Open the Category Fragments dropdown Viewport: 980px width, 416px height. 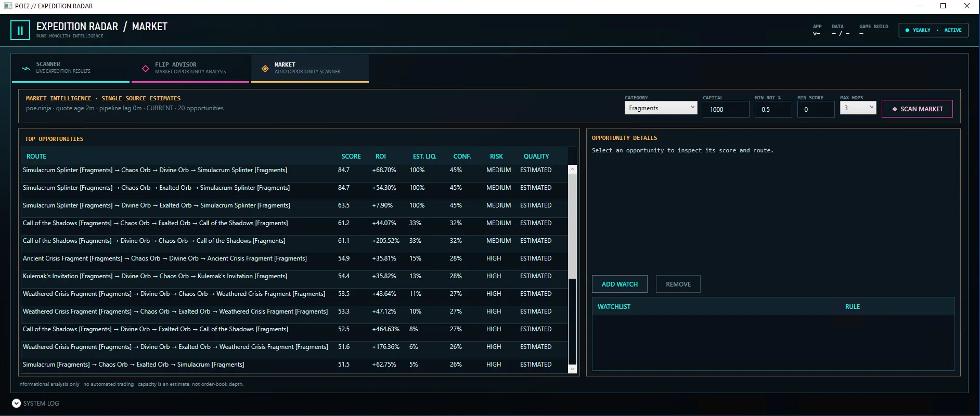click(x=661, y=108)
